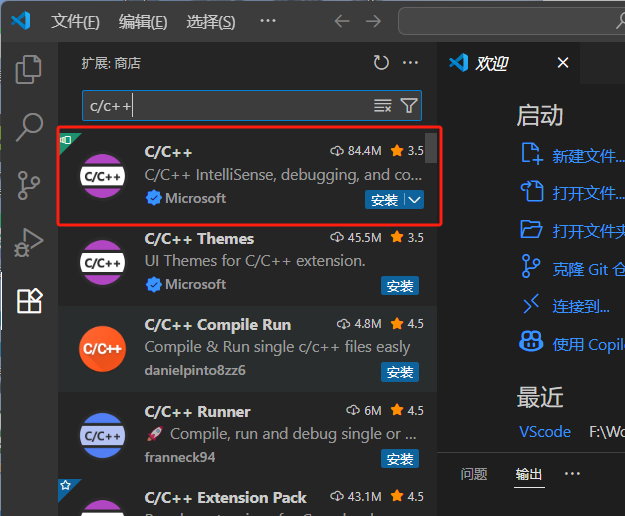
Task: Click the C/C++ Themes title text
Action: pos(199,239)
